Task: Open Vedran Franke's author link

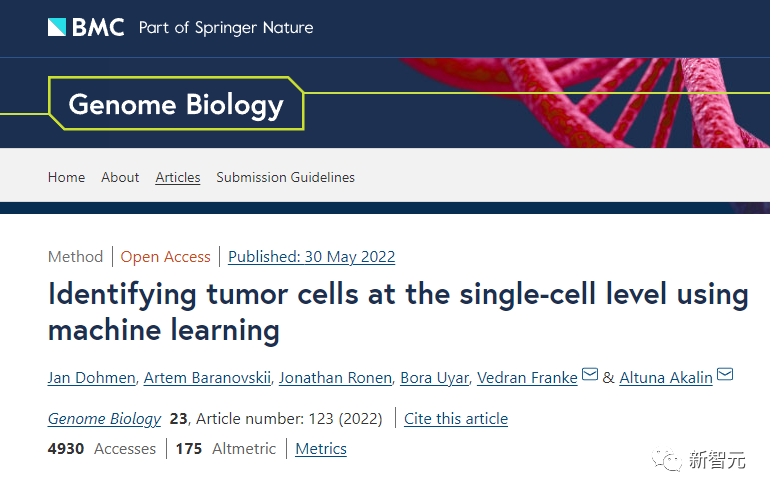Action: pyautogui.click(x=527, y=377)
